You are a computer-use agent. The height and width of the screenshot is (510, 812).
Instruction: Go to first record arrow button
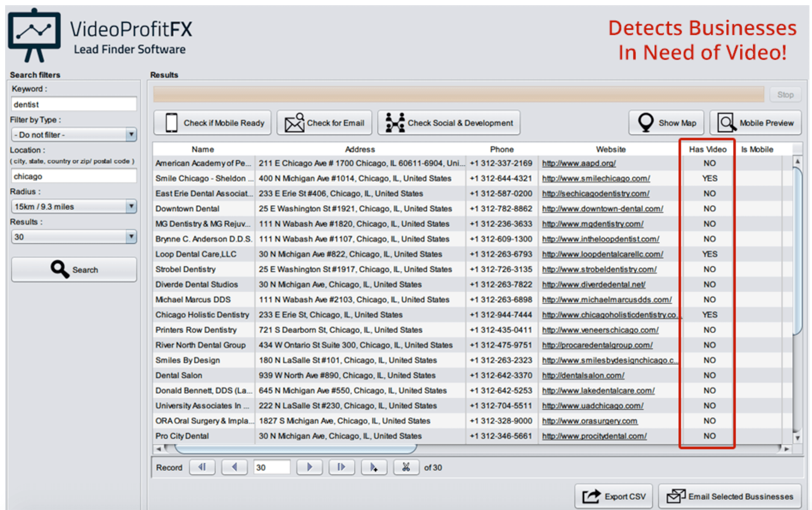[x=202, y=467]
